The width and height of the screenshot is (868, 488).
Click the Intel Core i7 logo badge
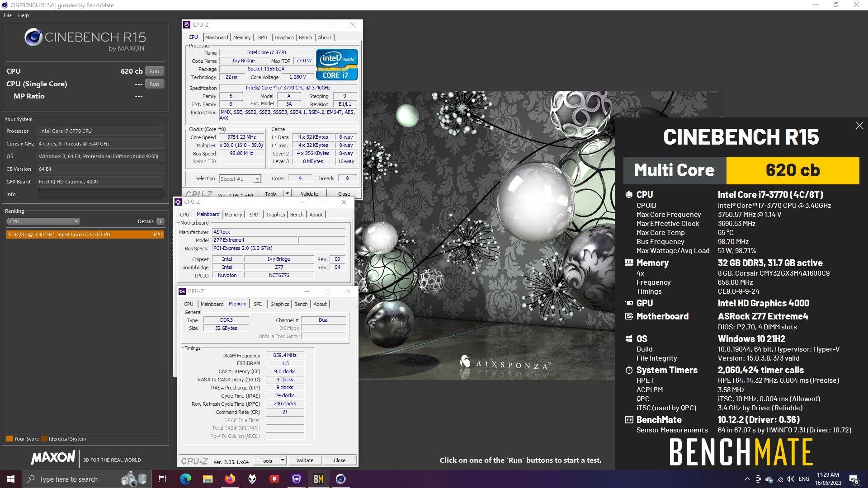[337, 65]
